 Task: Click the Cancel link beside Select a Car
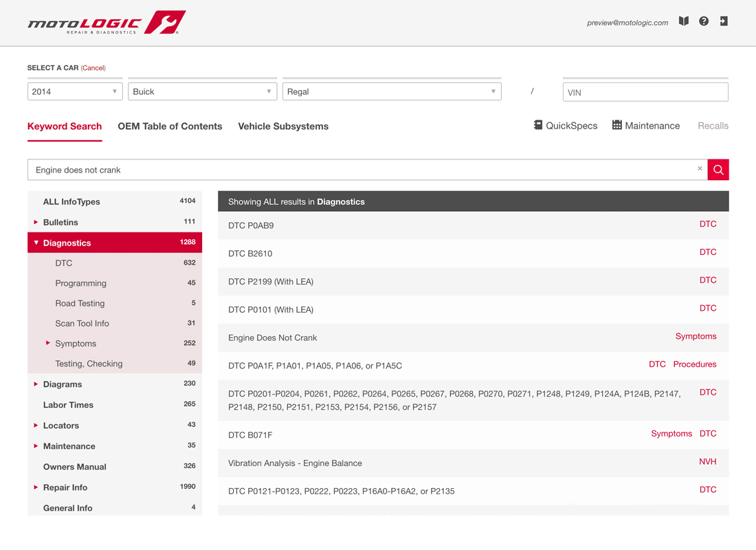(93, 68)
